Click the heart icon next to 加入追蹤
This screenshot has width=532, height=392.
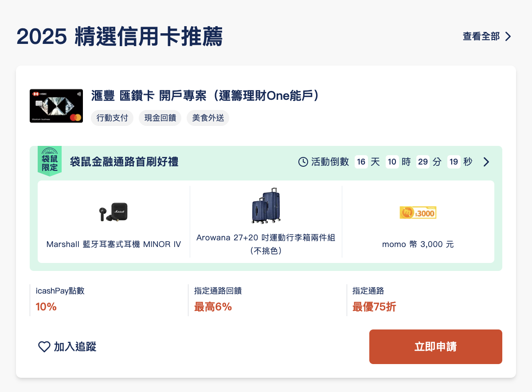point(44,347)
